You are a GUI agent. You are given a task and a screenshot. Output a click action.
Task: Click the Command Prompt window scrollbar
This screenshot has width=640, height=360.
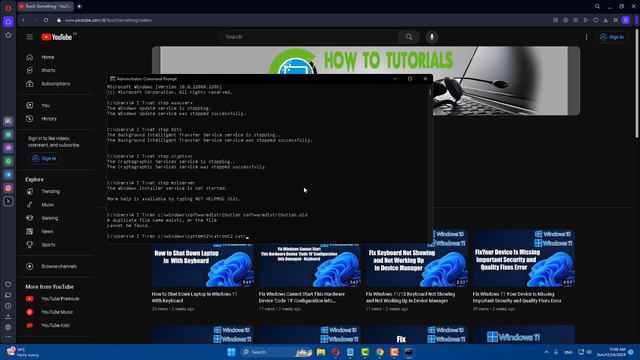430,93
